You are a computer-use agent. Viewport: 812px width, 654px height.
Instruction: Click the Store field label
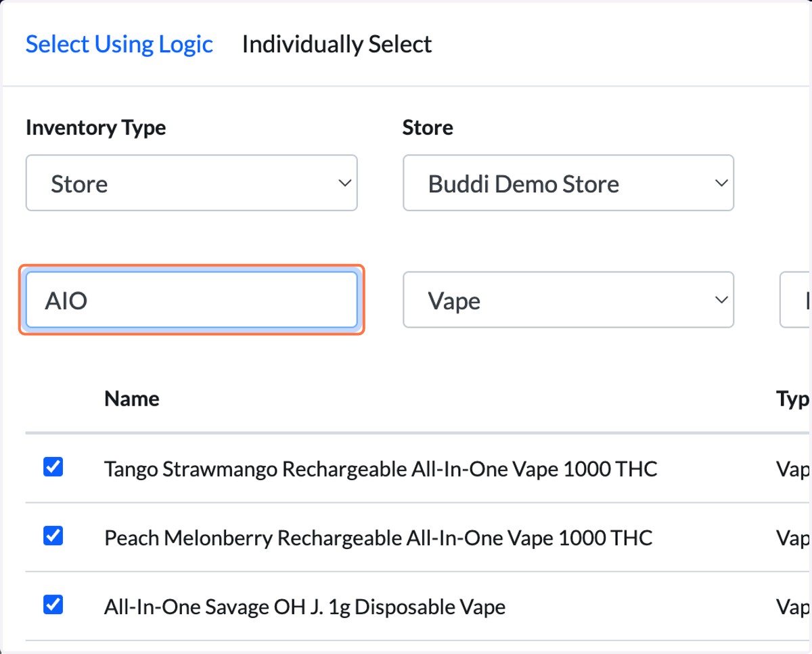pyautogui.click(x=428, y=127)
